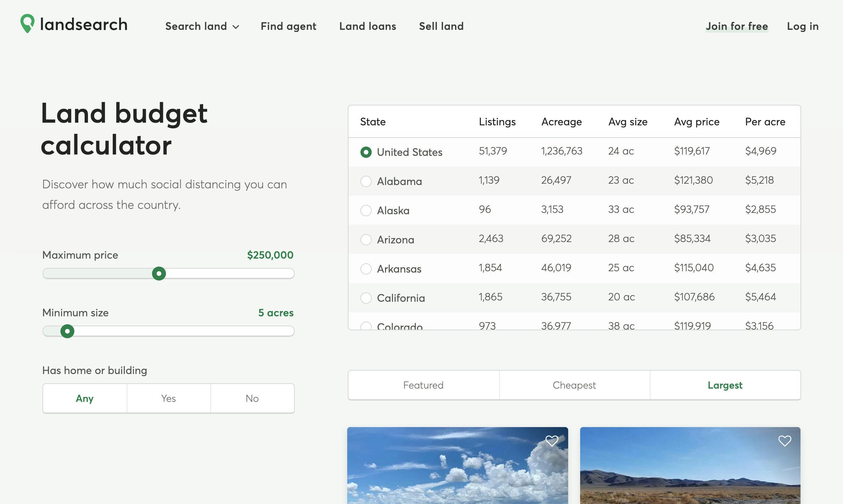Choose Arizona from the state list
843x504 pixels.
click(366, 240)
